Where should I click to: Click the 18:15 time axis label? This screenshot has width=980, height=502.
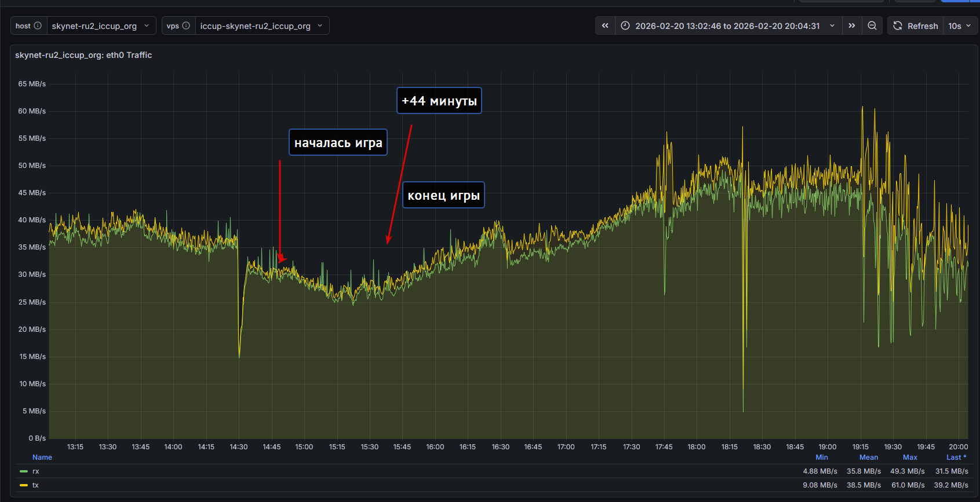point(730,447)
